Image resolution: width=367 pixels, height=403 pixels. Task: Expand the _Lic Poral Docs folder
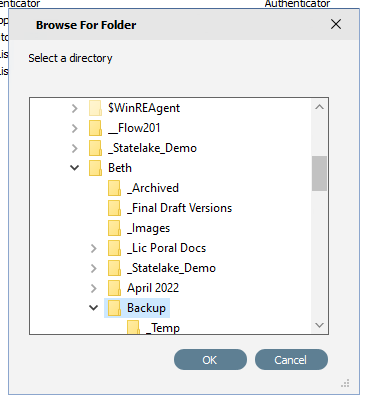pos(94,248)
